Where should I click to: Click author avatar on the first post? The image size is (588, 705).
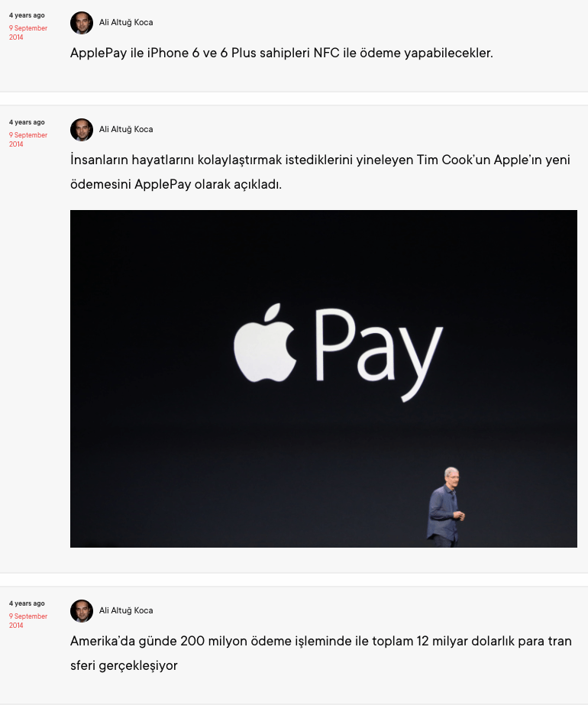point(82,22)
